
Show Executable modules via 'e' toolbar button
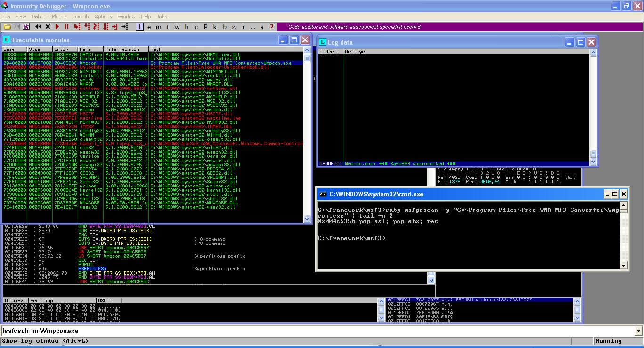click(x=149, y=27)
